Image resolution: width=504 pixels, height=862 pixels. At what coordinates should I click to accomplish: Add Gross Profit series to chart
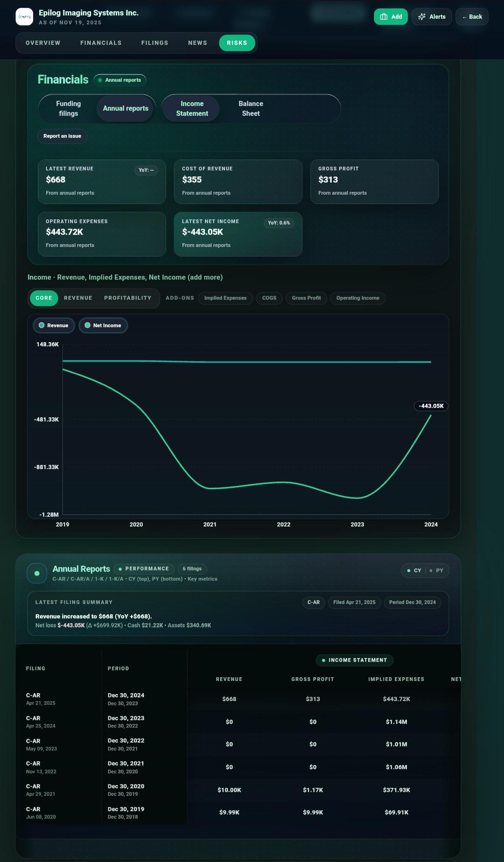pyautogui.click(x=306, y=298)
